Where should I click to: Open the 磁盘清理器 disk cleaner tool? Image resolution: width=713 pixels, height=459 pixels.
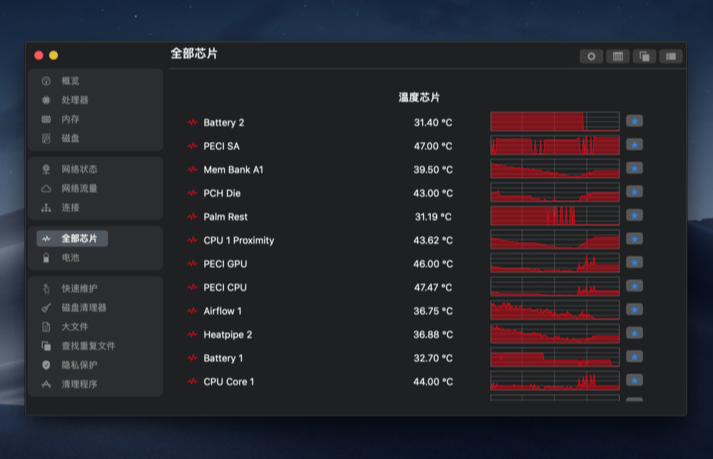pos(83,308)
